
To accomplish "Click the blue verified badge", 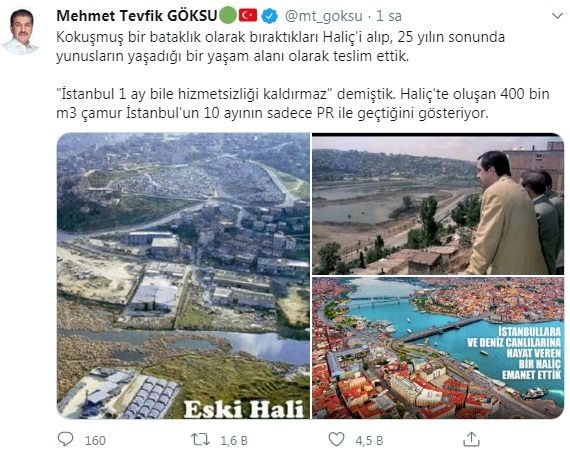I will tap(270, 16).
